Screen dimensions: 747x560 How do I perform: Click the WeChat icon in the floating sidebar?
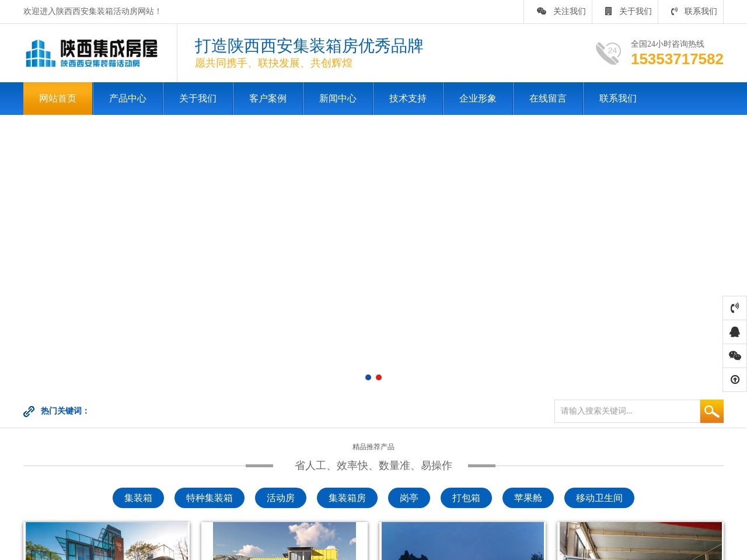click(x=734, y=355)
